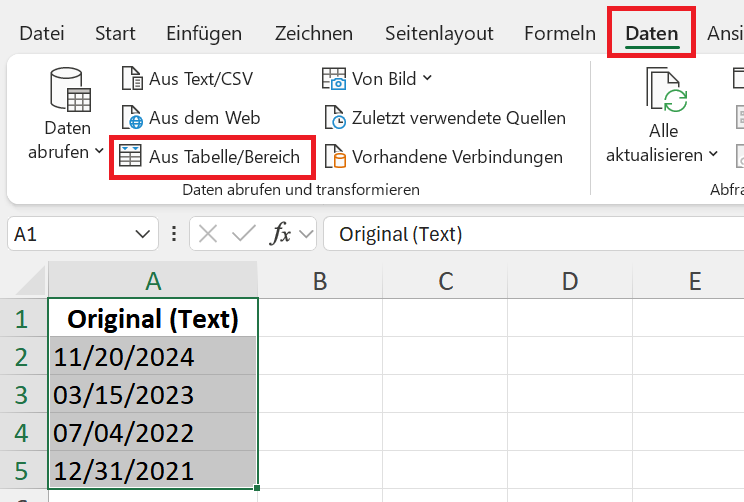Click cell containing 03/15/2023
The height and width of the screenshot is (502, 744).
point(153,394)
